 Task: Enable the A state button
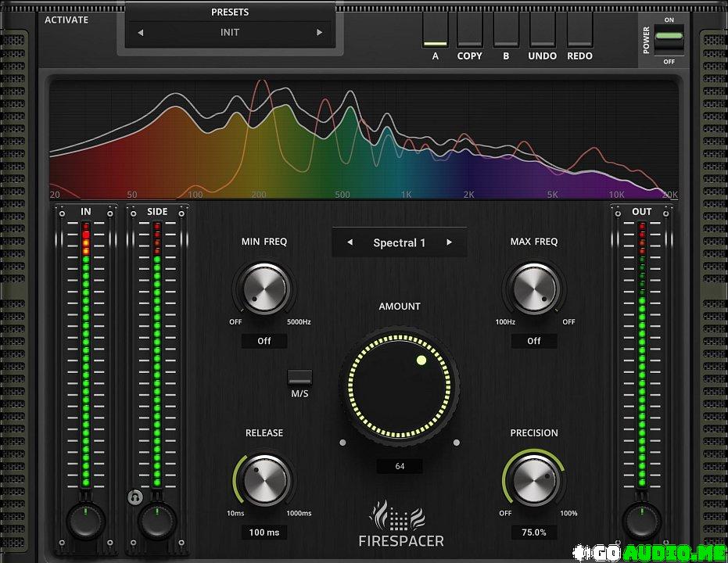[x=436, y=30]
